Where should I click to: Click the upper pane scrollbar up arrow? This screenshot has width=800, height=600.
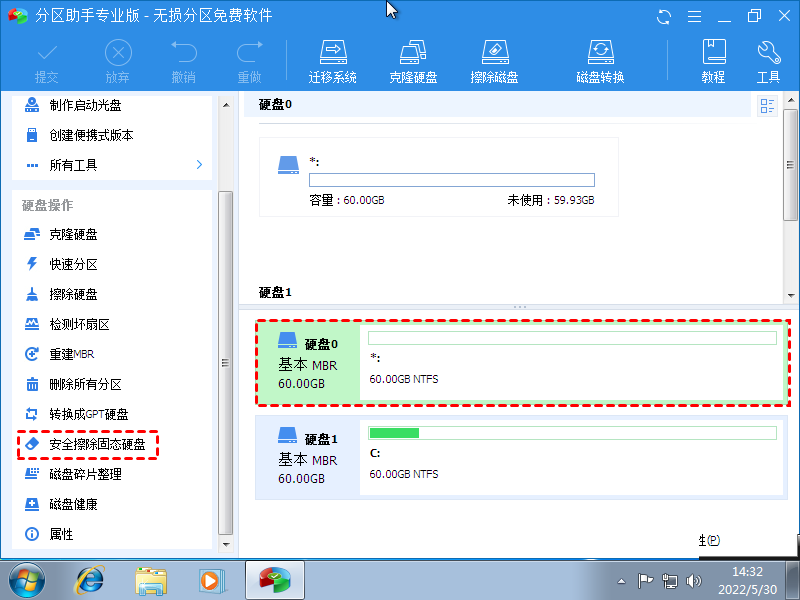(791, 100)
